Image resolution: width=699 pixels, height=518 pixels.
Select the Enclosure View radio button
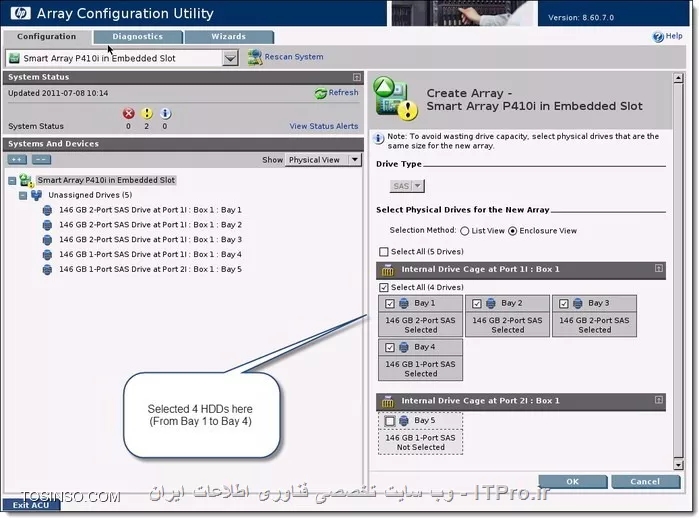pos(513,231)
